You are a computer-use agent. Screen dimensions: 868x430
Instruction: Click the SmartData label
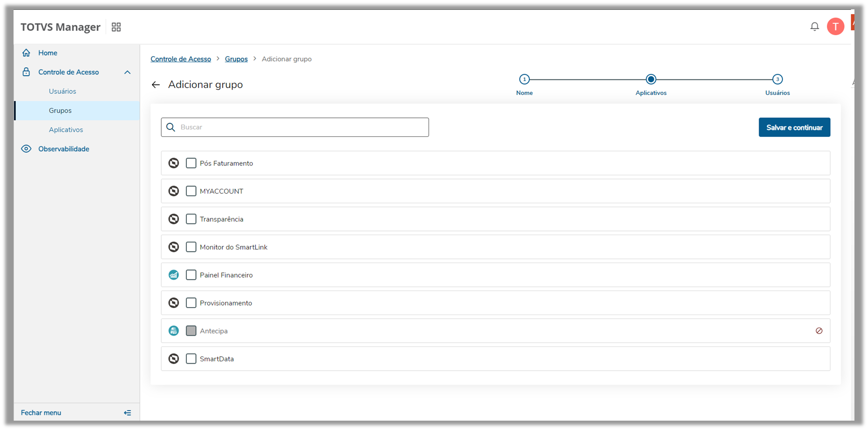pyautogui.click(x=217, y=359)
